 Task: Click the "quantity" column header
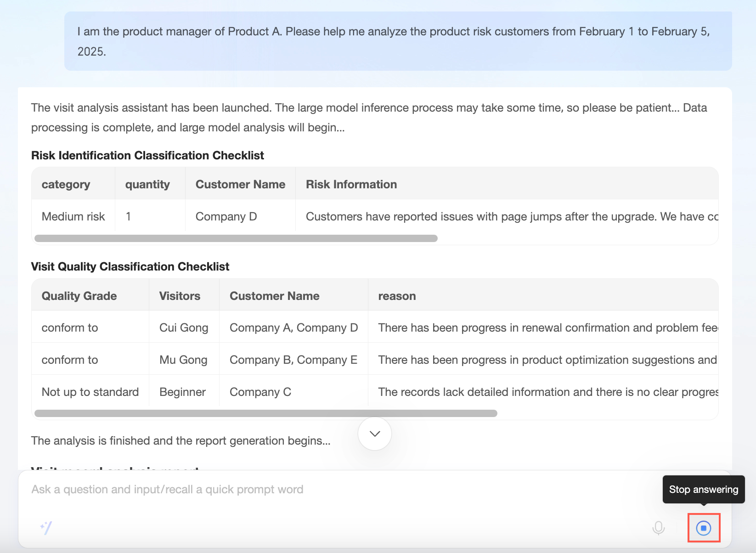(x=147, y=184)
